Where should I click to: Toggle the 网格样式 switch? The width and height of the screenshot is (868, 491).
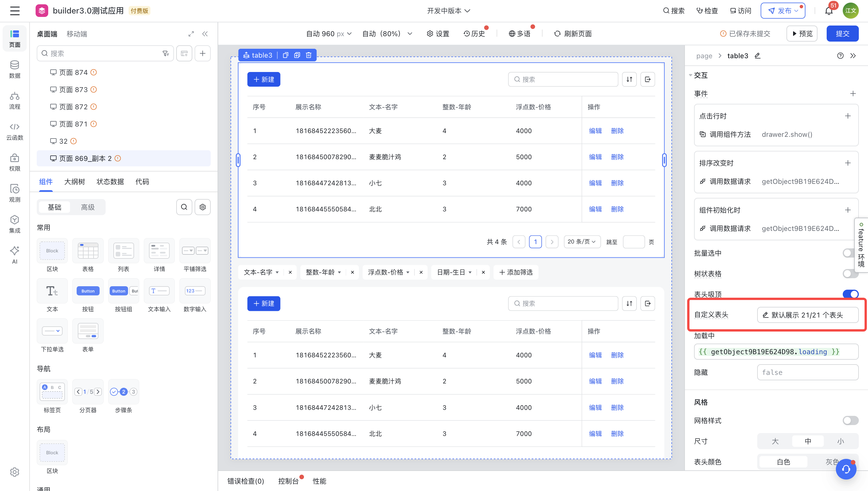tap(850, 420)
